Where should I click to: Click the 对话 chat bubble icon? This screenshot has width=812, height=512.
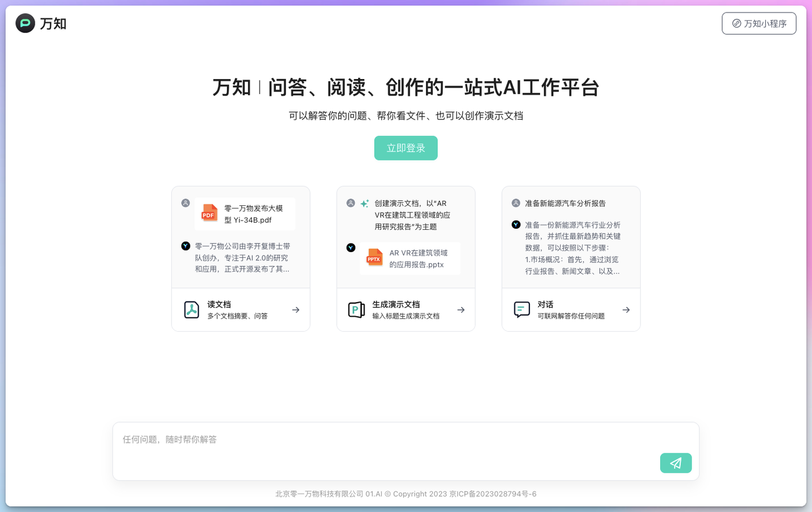pos(522,310)
